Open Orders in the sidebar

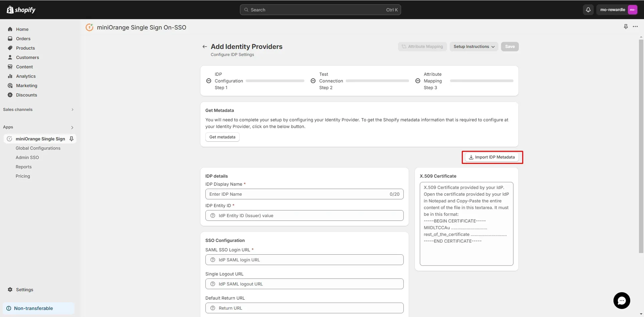point(23,39)
